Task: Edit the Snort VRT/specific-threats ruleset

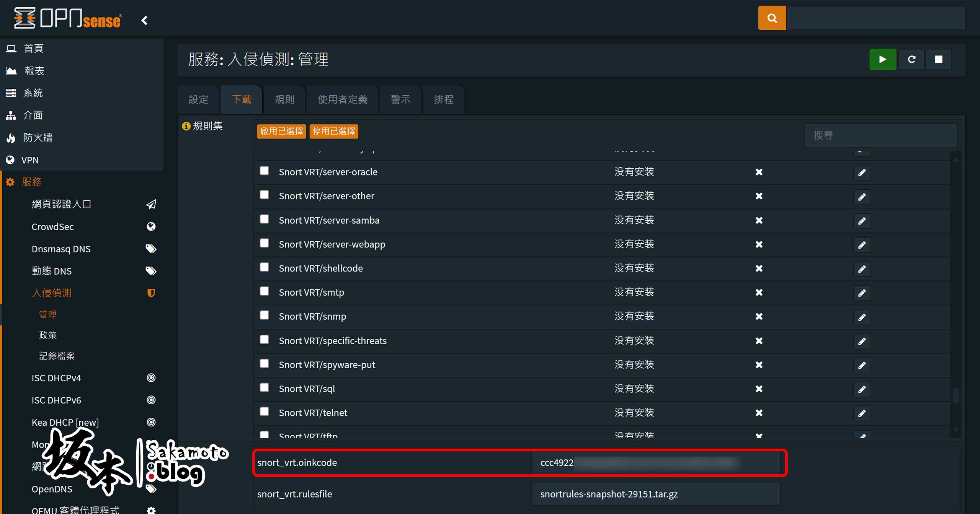Action: (862, 341)
